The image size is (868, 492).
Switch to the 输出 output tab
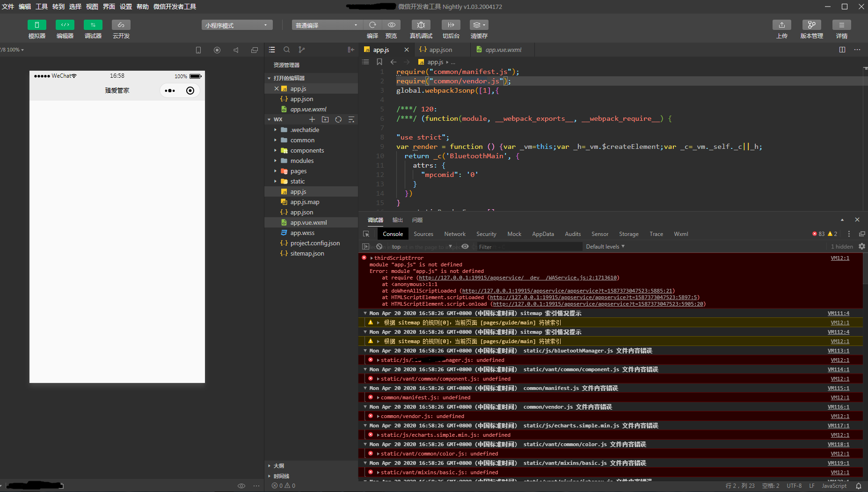[x=398, y=220]
